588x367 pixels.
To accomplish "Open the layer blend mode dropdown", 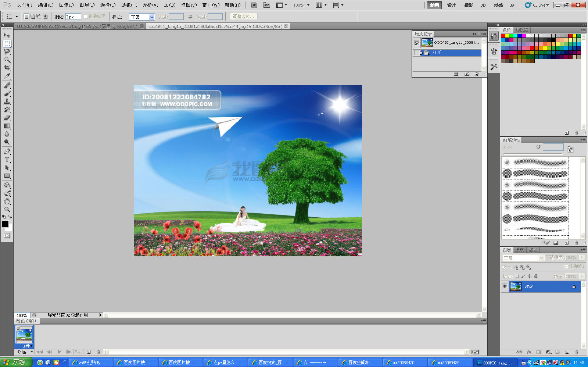I will tap(523, 258).
